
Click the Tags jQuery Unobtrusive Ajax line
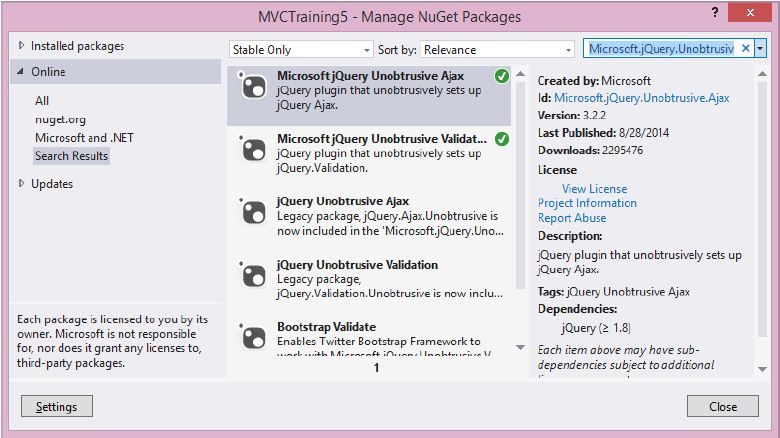click(x=613, y=292)
